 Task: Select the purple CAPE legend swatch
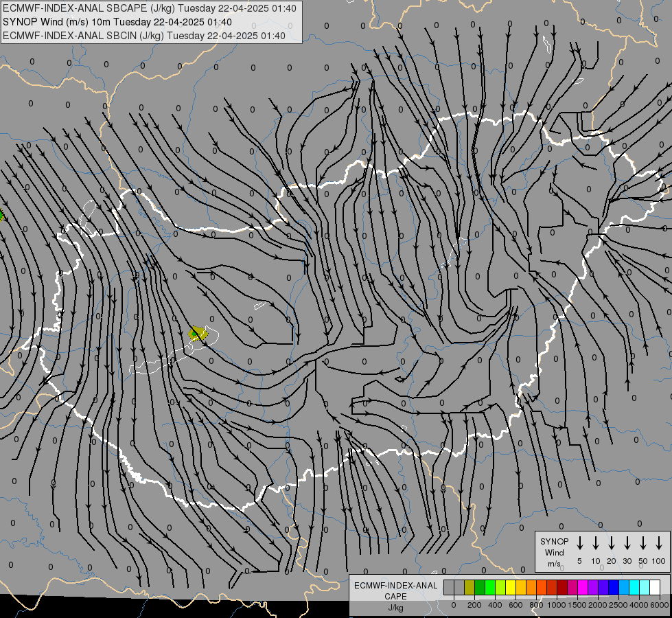[592, 587]
